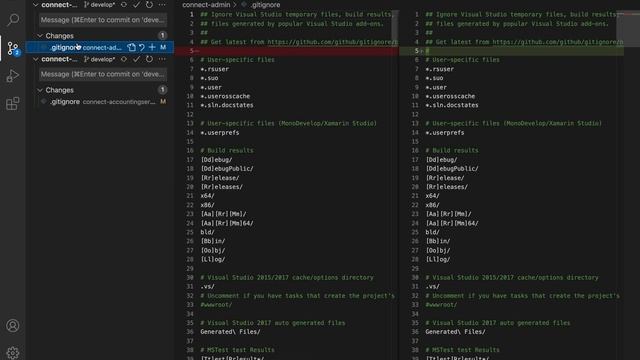Screen dimensions: 640x360
Task: Click '*.suo' line in left diff pane
Action: pos(209,78)
